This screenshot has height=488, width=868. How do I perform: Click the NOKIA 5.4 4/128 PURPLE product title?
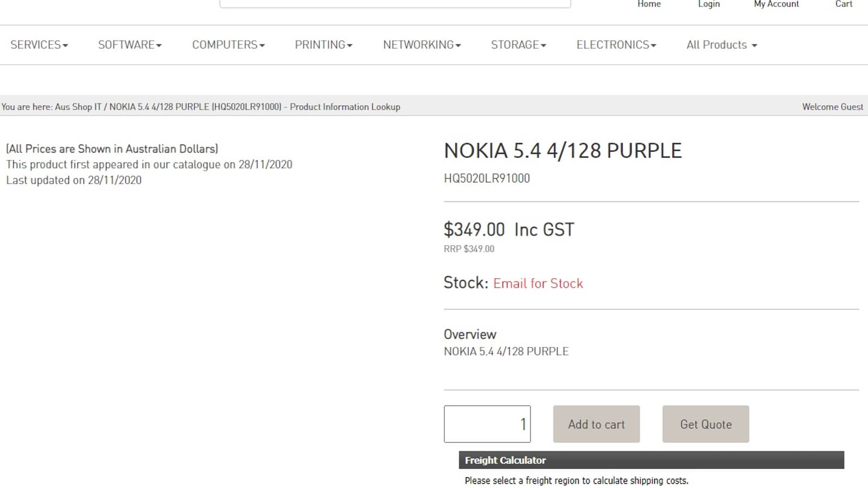(563, 151)
